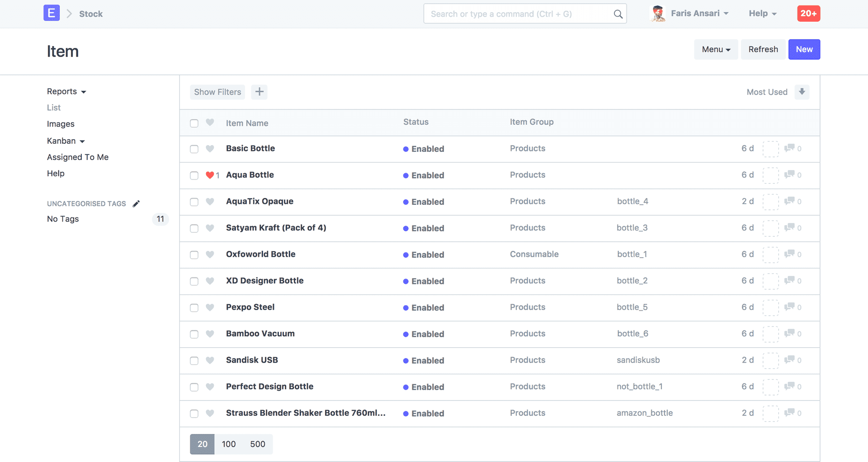Open Basic Bottle item link

250,148
